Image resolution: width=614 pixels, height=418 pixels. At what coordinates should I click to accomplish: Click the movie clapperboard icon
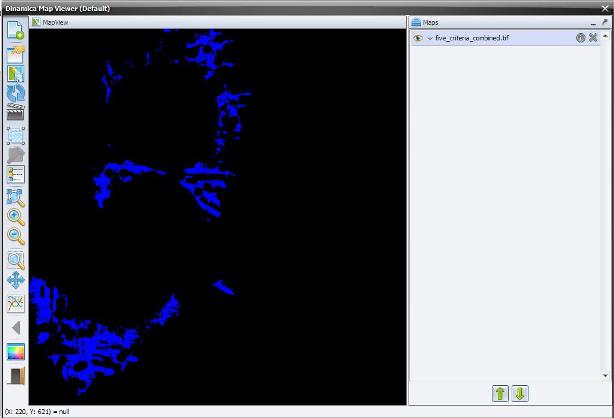click(16, 112)
